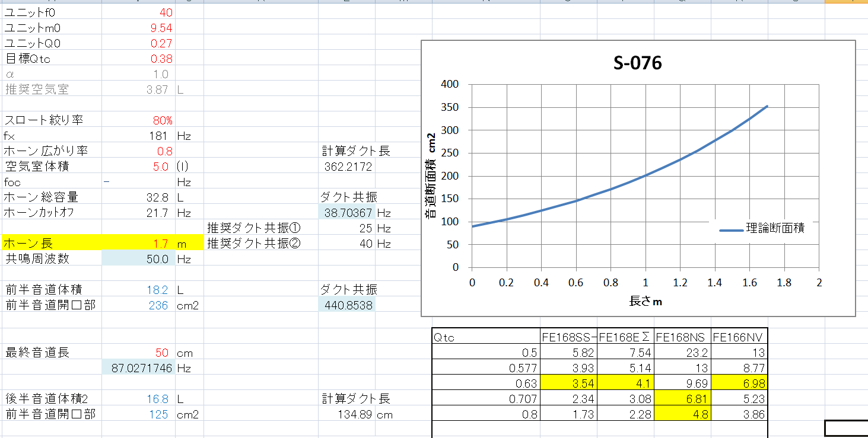Image resolution: width=868 pixels, height=438 pixels.
Task: Select the 推奨ダクト共振② label
Action: 255,243
